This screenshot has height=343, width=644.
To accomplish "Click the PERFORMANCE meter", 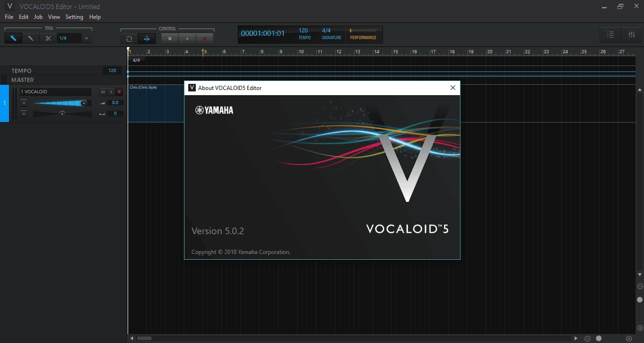I will [x=364, y=34].
